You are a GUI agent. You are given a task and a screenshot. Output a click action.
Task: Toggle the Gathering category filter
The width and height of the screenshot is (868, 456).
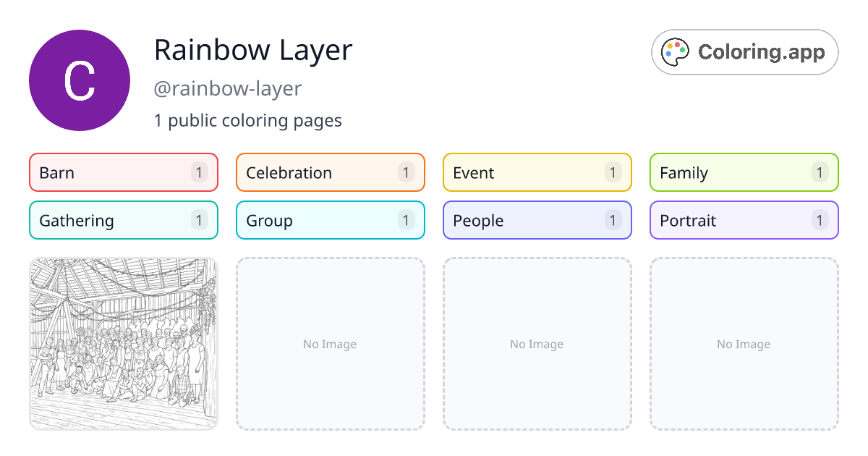[123, 220]
